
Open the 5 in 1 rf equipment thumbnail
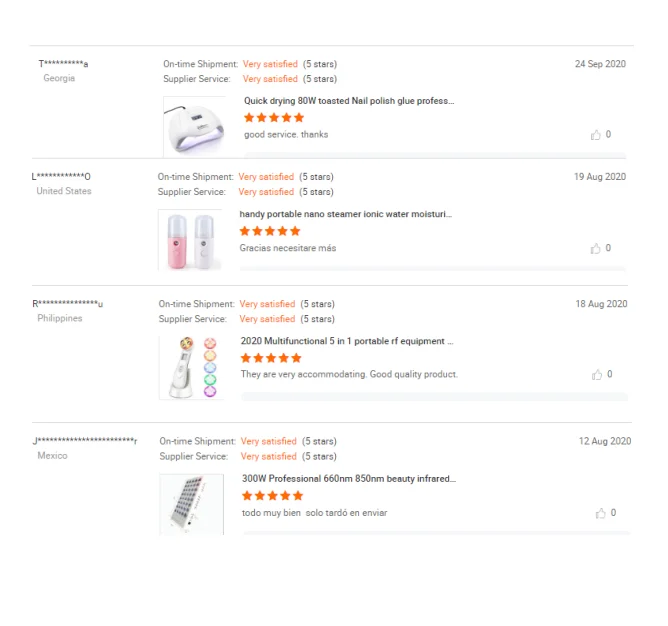tap(191, 367)
